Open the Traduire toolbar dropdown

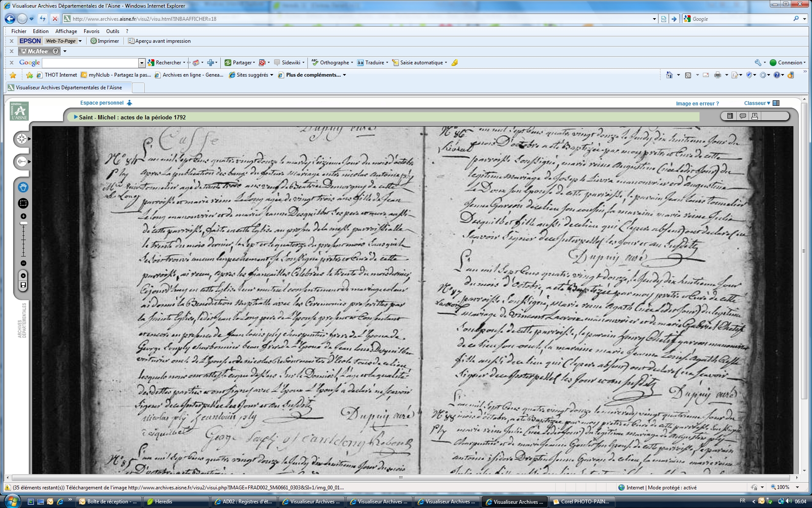374,63
